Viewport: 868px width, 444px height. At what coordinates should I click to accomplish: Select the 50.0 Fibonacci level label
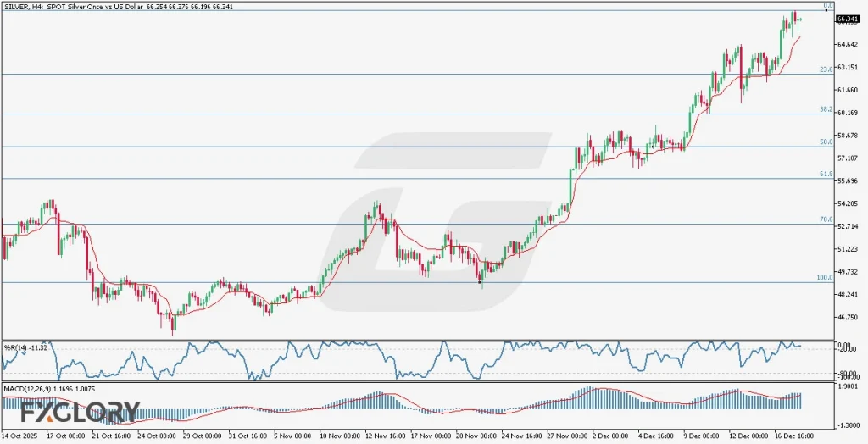[x=826, y=142]
